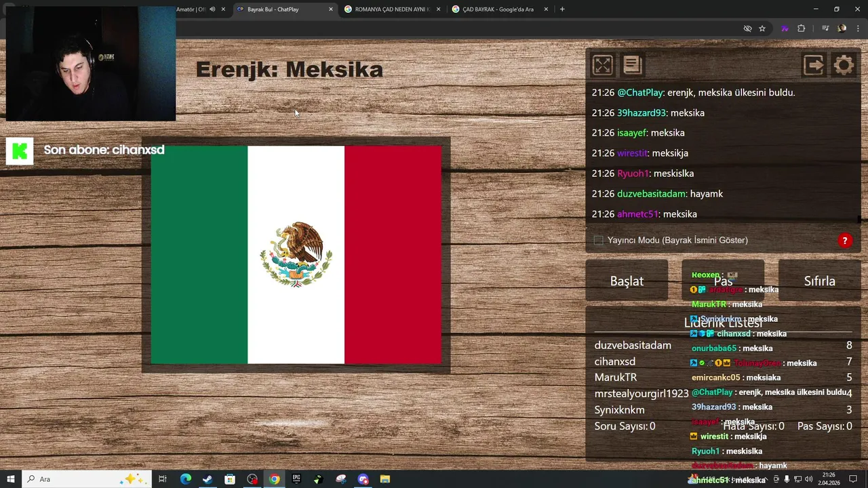Open the Windows Start menu
The image size is (868, 488).
click(11, 479)
